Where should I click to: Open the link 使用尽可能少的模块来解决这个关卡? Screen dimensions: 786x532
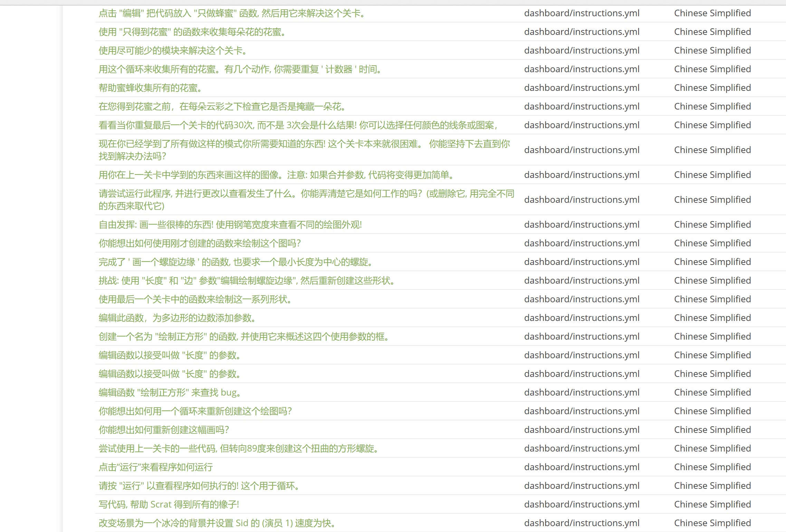tap(173, 51)
